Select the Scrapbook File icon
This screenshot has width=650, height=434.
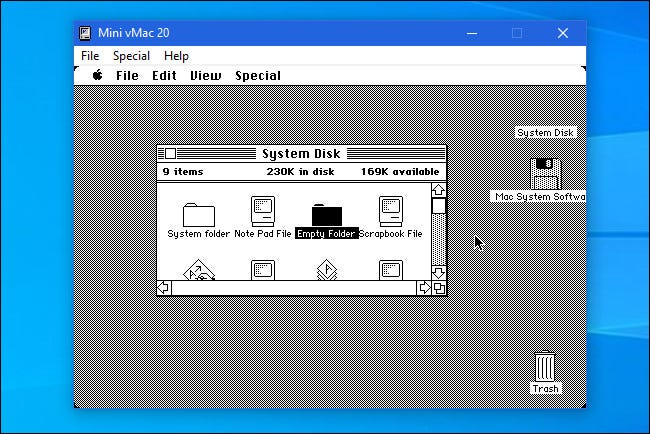(x=391, y=211)
